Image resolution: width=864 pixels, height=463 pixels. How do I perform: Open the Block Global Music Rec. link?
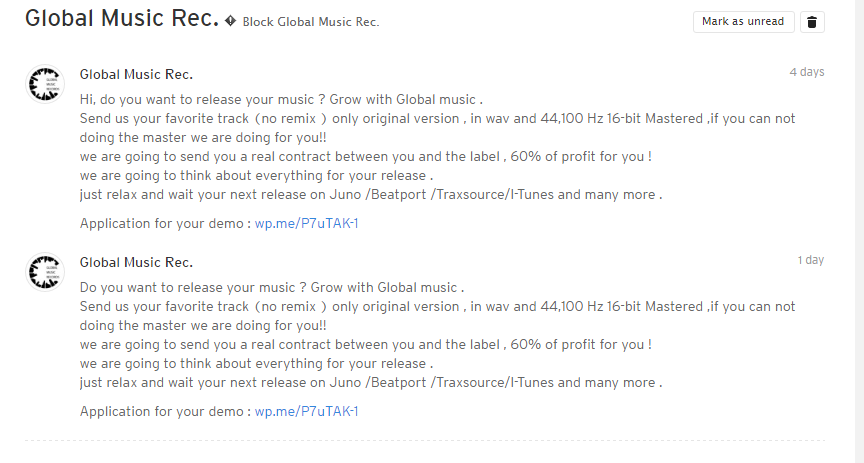coord(311,22)
